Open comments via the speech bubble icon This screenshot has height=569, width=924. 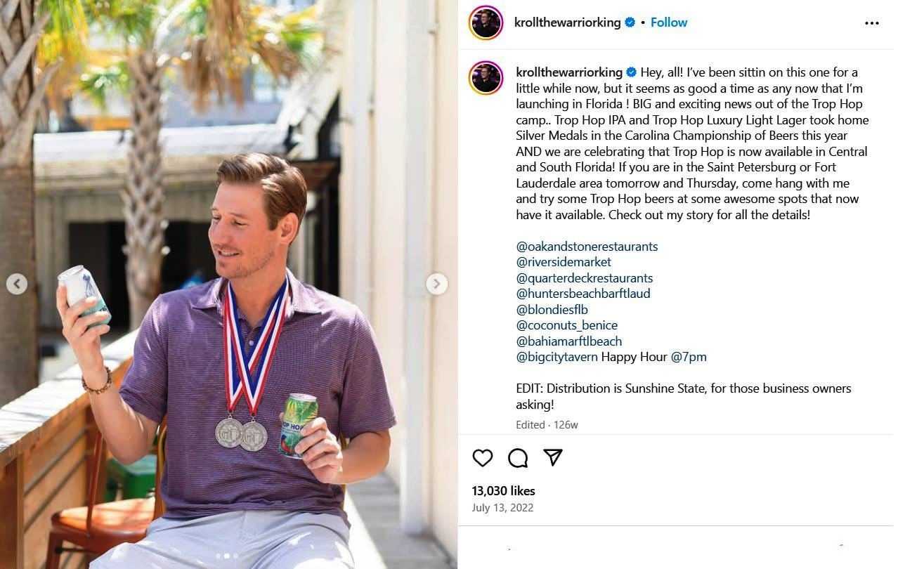tap(518, 458)
